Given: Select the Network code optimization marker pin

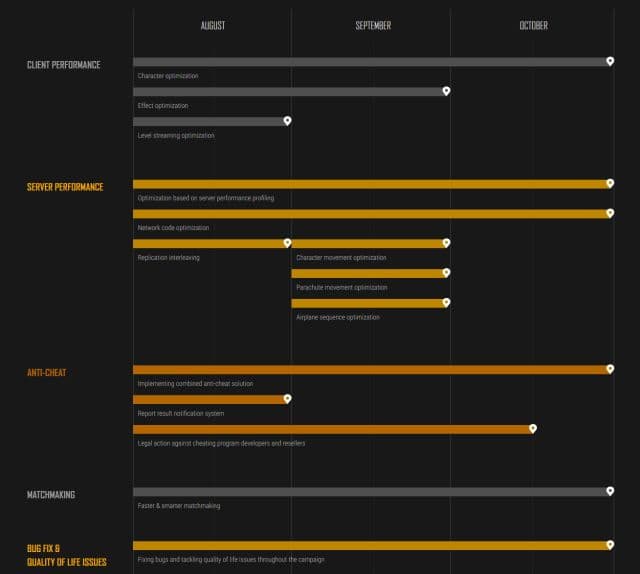Looking at the screenshot, I should [610, 213].
